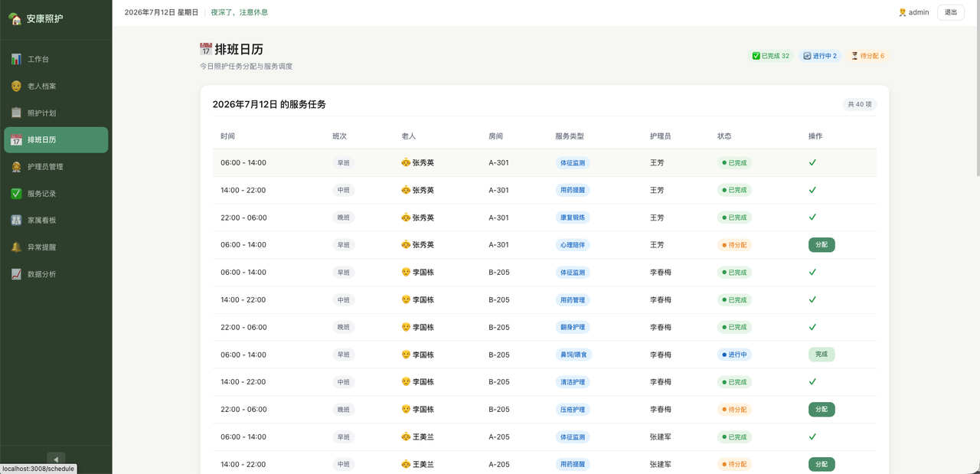The height and width of the screenshot is (474, 980).
Task: Click the 老人档案 elder face icon
Action: pyautogui.click(x=16, y=86)
